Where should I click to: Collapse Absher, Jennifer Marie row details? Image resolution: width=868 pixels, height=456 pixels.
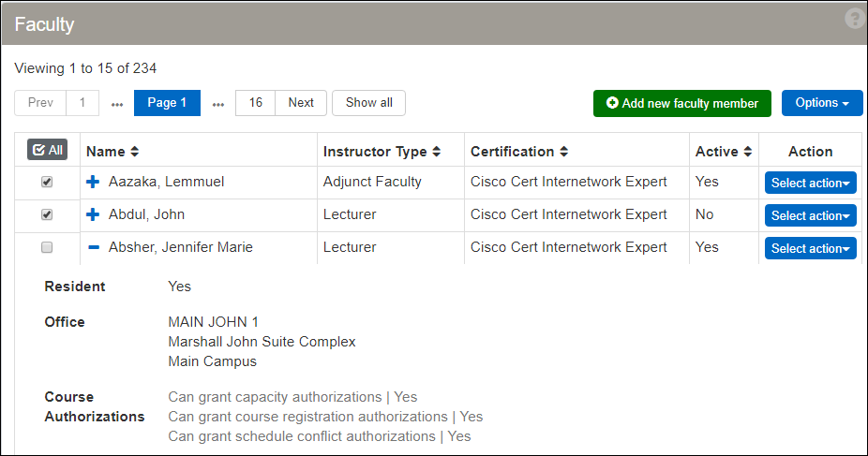(x=93, y=247)
